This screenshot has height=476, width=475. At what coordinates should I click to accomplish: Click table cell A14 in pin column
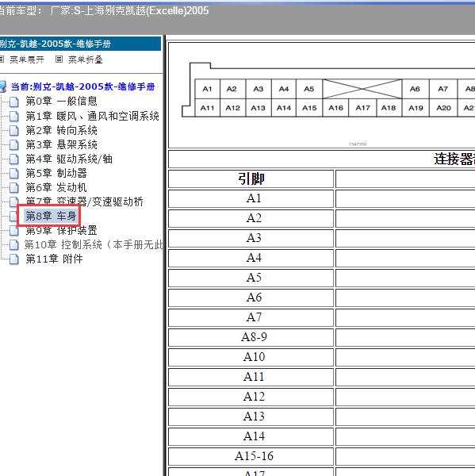(x=251, y=437)
